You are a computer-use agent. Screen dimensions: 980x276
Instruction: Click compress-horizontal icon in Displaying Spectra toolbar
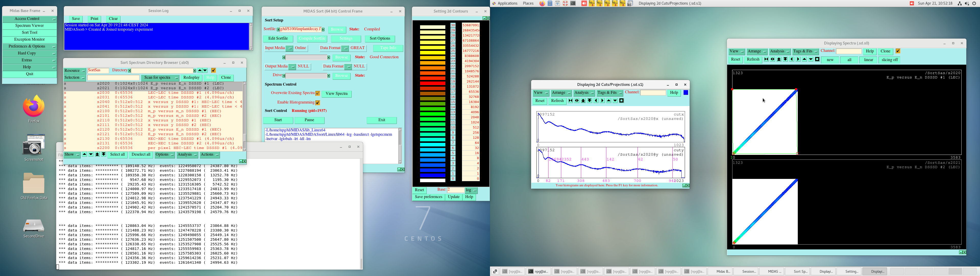pyautogui.click(x=766, y=60)
